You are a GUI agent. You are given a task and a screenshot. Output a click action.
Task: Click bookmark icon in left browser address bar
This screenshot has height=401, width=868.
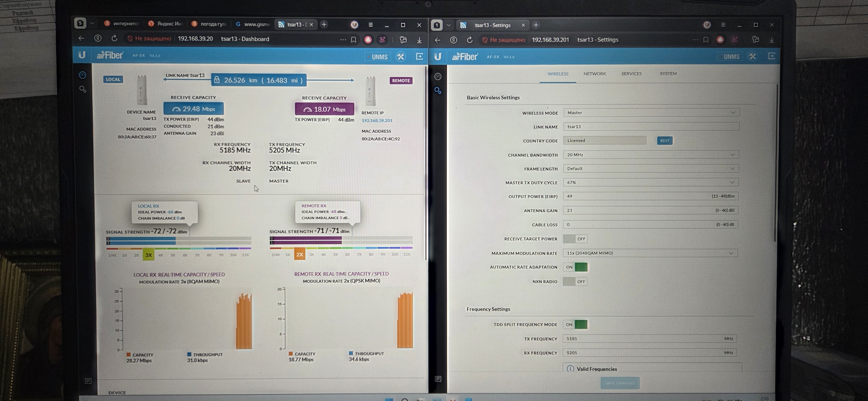pyautogui.click(x=353, y=40)
